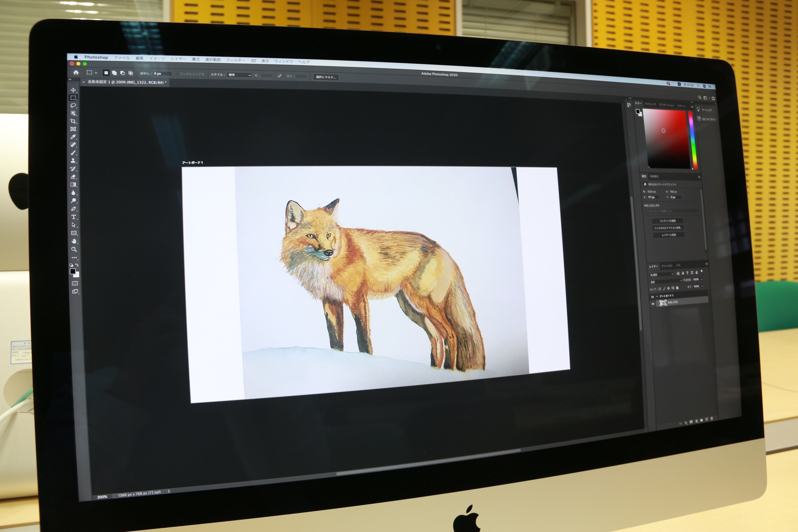This screenshot has height=532, width=798.
Task: Click the Home icon in options bar
Action: pyautogui.click(x=76, y=72)
